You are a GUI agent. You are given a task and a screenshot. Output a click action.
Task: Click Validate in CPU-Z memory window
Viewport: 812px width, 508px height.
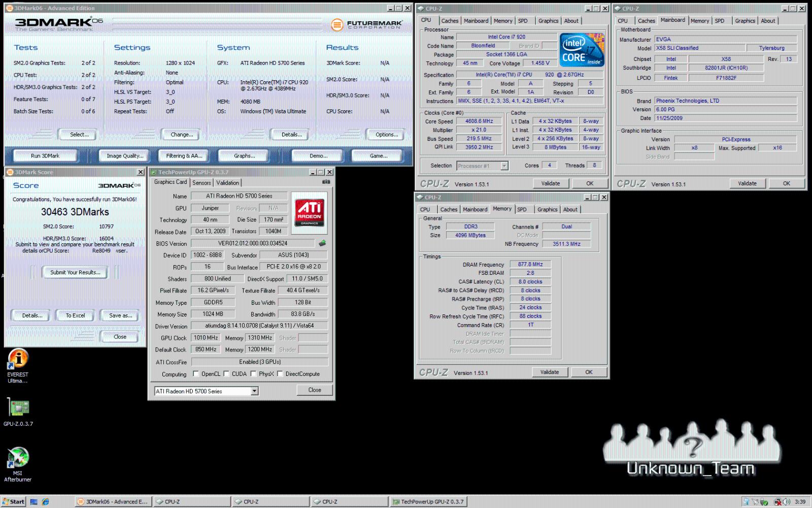[x=550, y=372]
